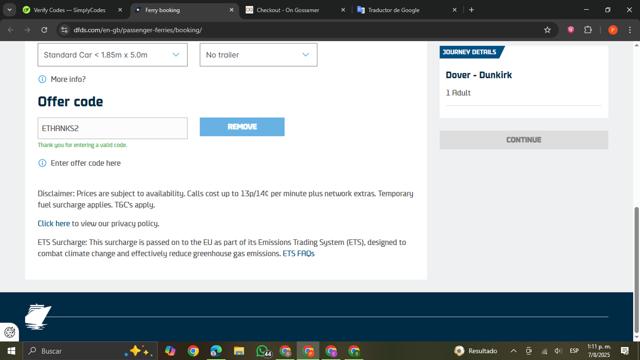The height and width of the screenshot is (360, 640).
Task: Open the Windows Start menu
Action: [11, 351]
